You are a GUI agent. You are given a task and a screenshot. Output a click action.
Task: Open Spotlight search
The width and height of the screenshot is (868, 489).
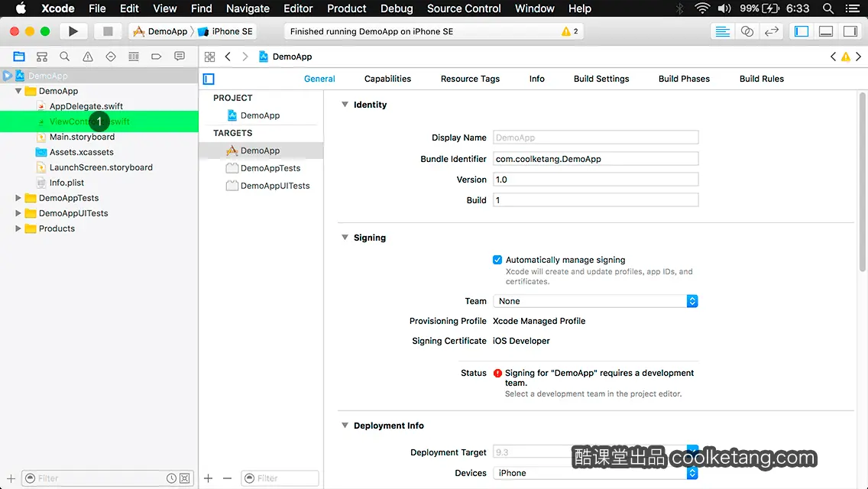tap(828, 8)
